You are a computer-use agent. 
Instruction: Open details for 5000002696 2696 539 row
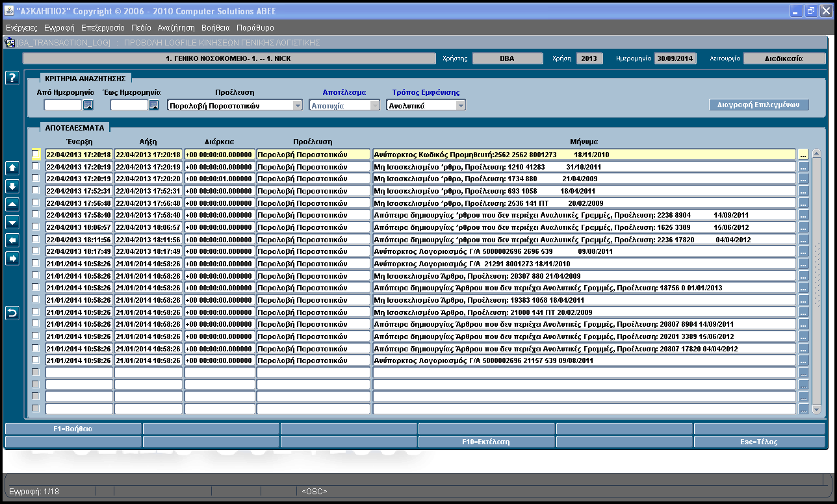[x=803, y=251]
